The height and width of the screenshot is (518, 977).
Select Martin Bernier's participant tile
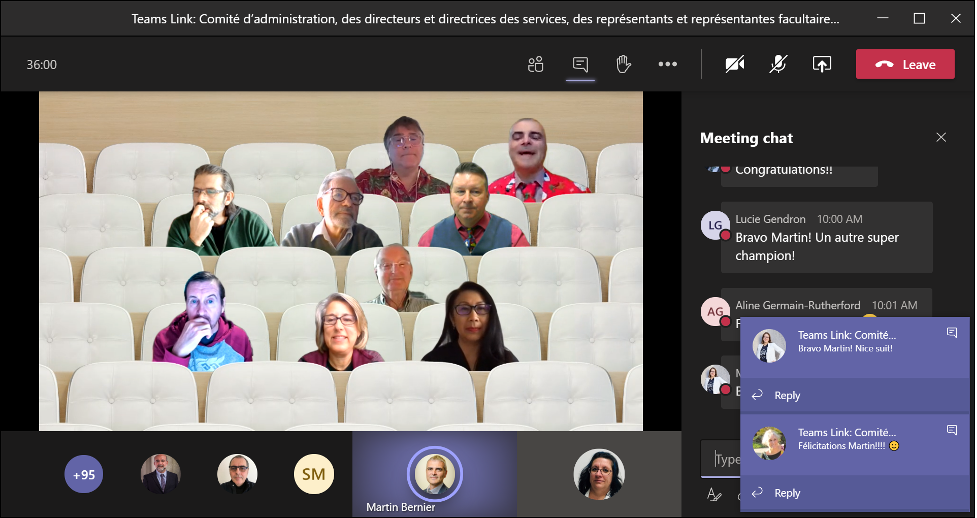coord(434,475)
